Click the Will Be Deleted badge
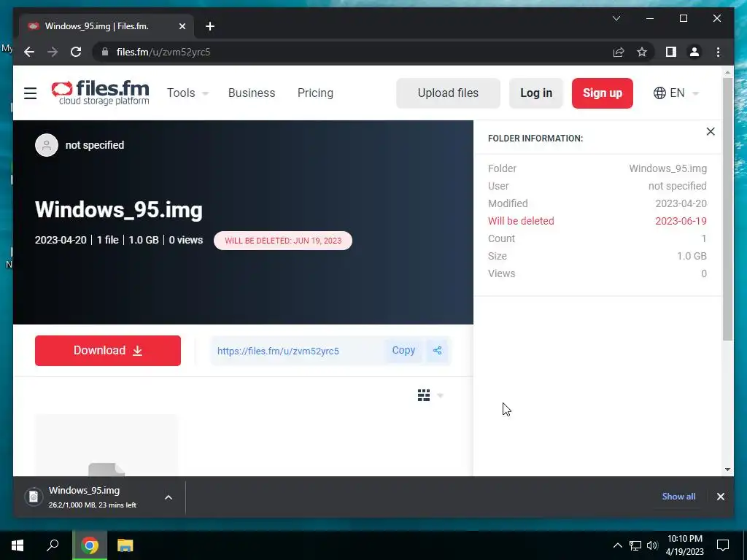 283,241
